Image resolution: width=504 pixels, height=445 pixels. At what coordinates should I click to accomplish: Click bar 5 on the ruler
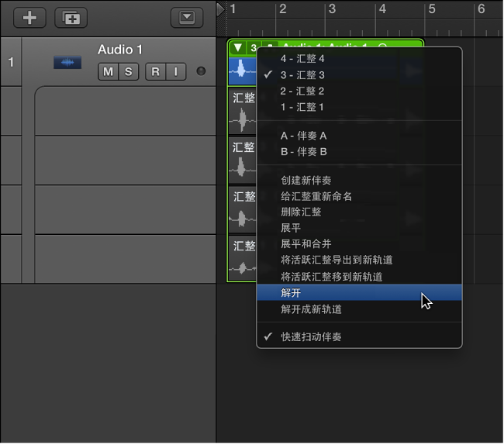tap(432, 9)
